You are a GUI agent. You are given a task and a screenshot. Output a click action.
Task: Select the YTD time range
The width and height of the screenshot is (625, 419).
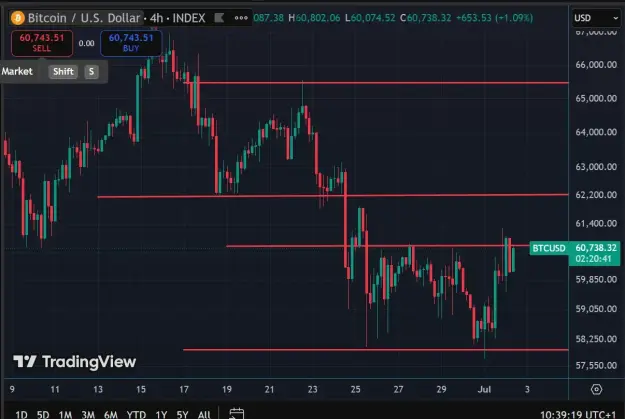point(136,415)
